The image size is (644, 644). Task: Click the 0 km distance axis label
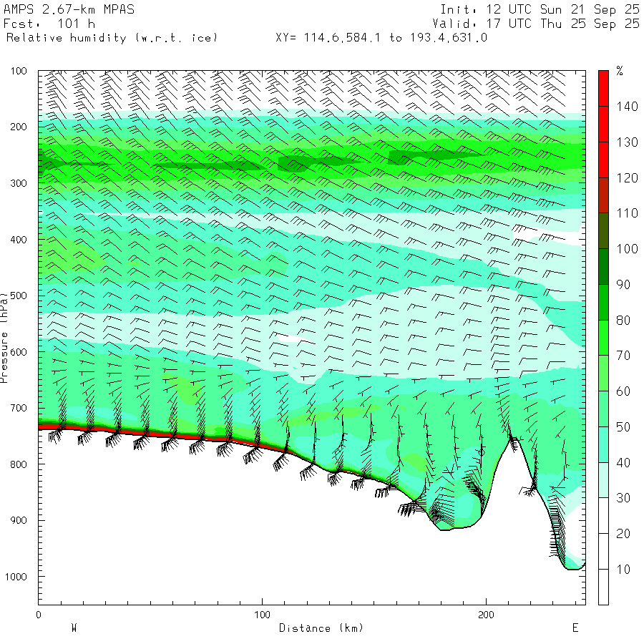(x=39, y=615)
